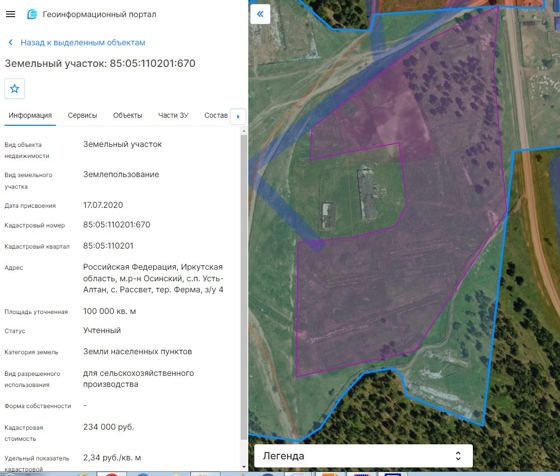Expand the Легенда dropdown
The height and width of the screenshot is (476, 560).
point(363,456)
